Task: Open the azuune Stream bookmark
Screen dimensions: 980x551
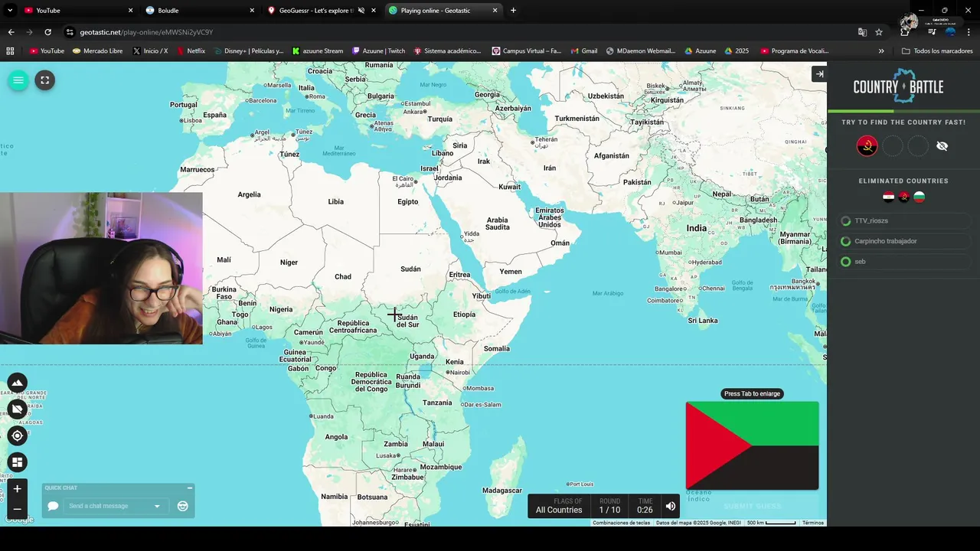Action: 318,51
